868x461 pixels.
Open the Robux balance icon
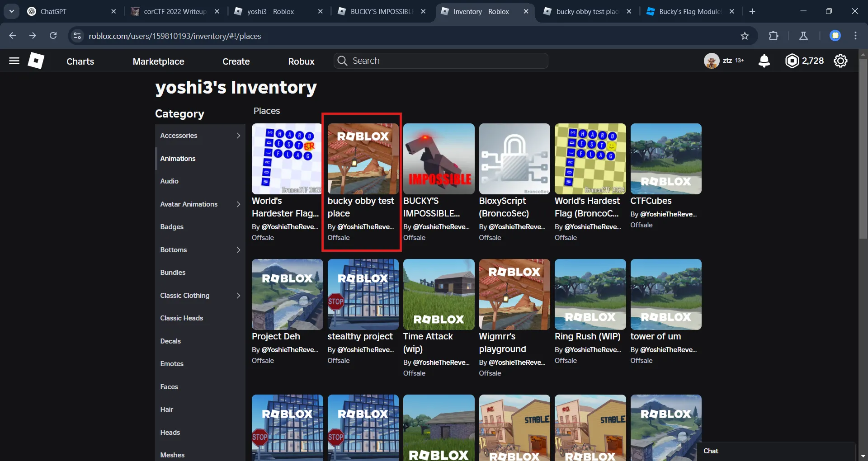click(792, 61)
